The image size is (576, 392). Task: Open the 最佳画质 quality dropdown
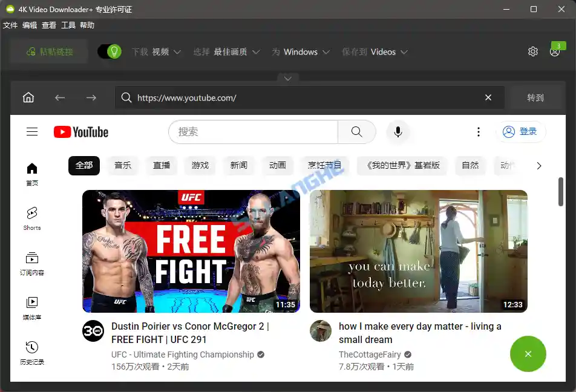[233, 52]
